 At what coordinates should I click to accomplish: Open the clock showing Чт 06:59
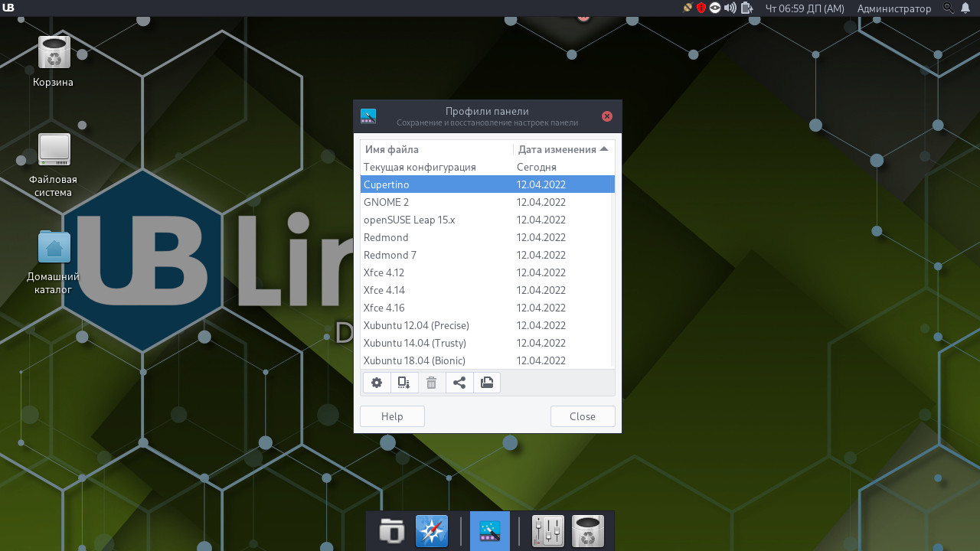click(805, 8)
